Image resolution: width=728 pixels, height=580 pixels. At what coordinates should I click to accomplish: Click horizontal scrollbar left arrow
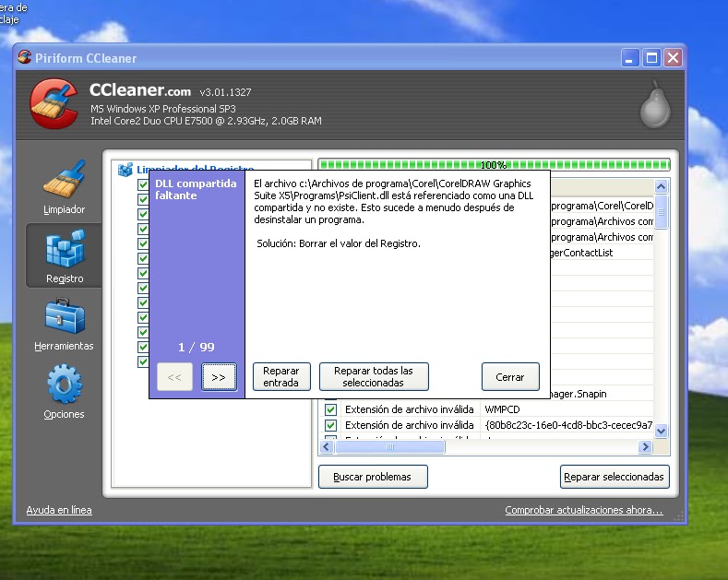pos(327,447)
